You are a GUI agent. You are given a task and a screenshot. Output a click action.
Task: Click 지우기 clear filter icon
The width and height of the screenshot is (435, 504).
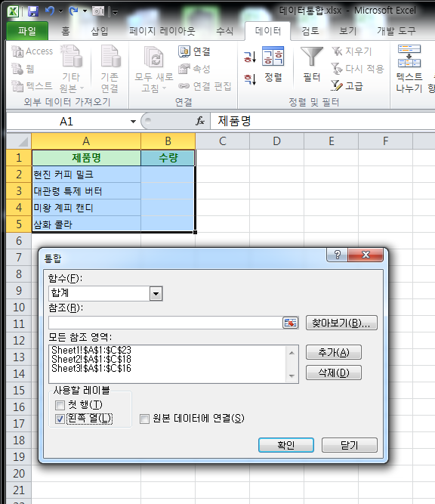pos(351,51)
